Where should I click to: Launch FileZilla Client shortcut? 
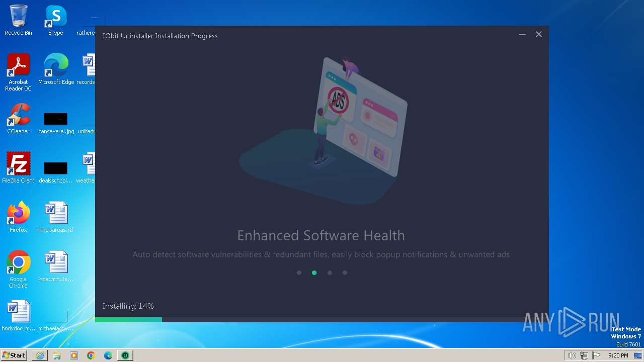click(18, 167)
